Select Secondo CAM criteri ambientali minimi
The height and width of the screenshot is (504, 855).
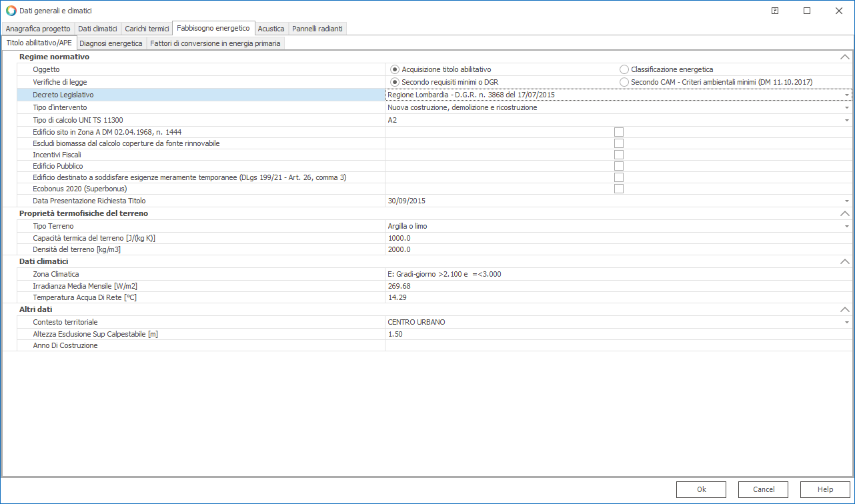[624, 82]
